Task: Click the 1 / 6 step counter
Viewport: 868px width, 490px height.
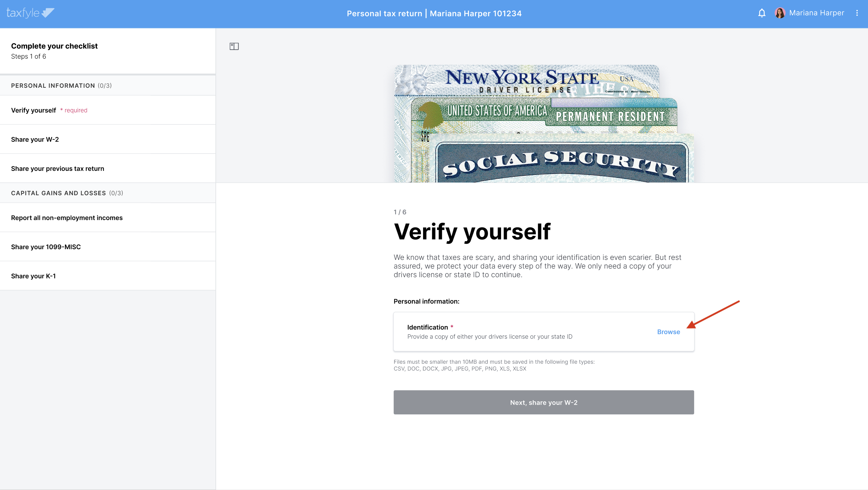Action: pos(400,212)
